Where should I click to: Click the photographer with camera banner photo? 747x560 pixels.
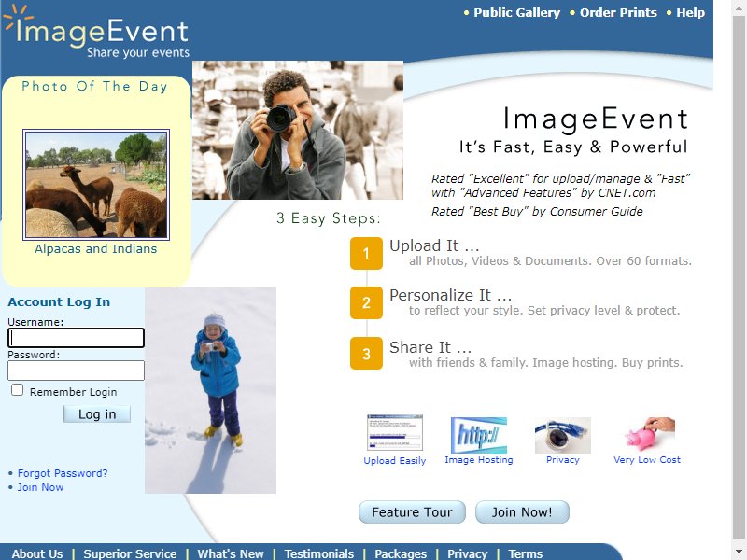[298, 130]
